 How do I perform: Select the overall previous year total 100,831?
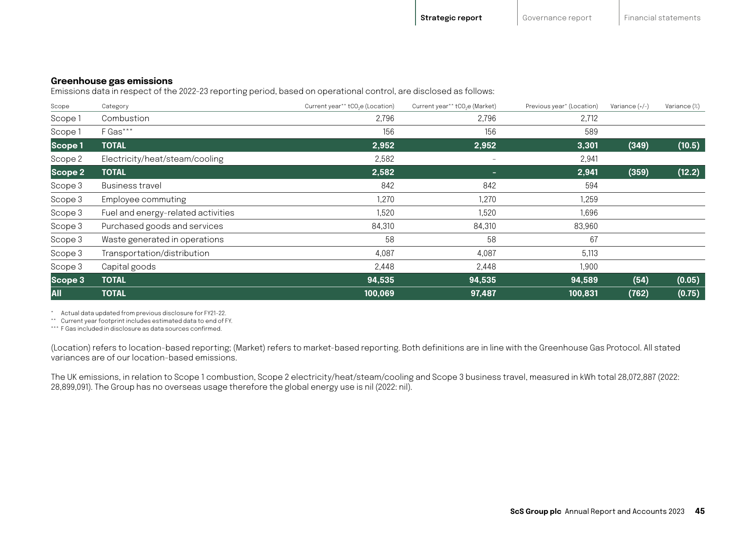583,294
